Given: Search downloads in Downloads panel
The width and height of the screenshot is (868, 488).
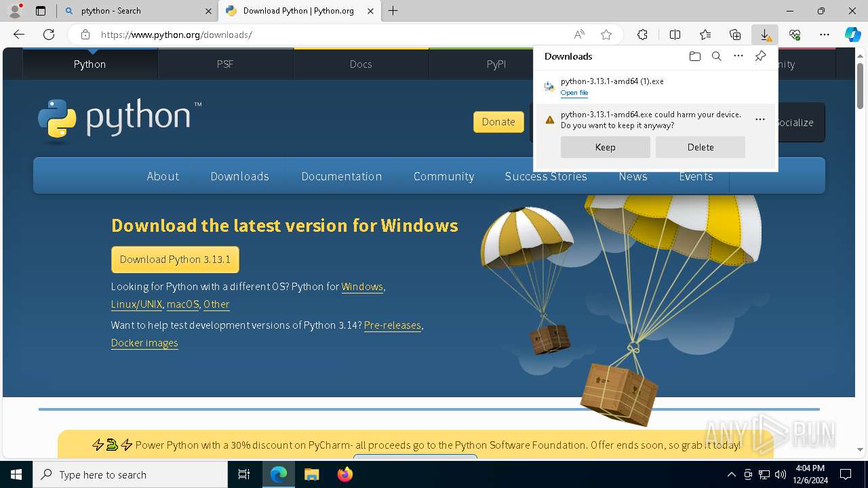Looking at the screenshot, I should pos(716,56).
